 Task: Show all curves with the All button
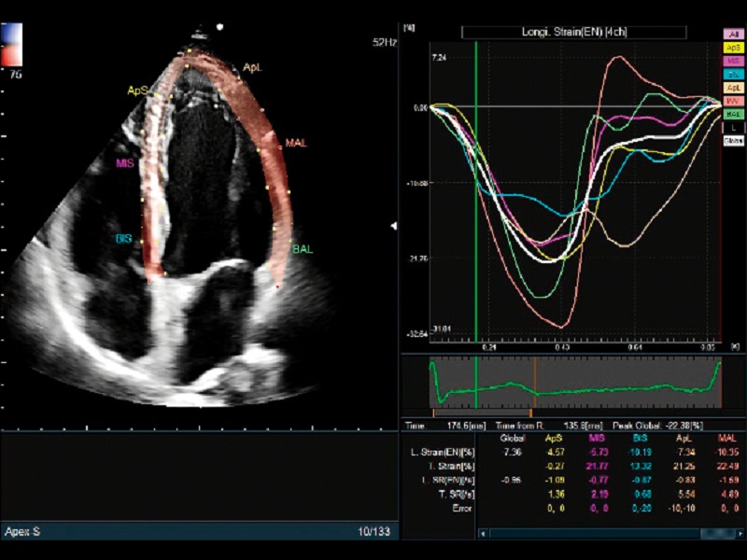[734, 34]
